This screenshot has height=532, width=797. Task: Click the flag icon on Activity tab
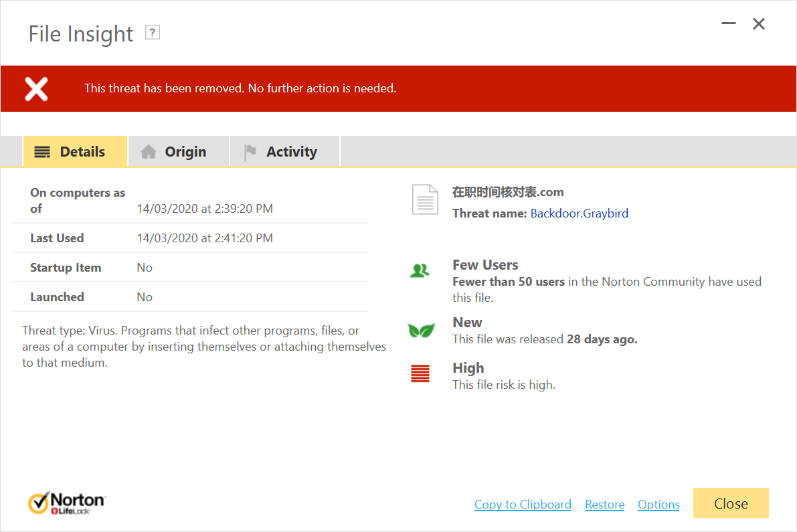pos(250,152)
